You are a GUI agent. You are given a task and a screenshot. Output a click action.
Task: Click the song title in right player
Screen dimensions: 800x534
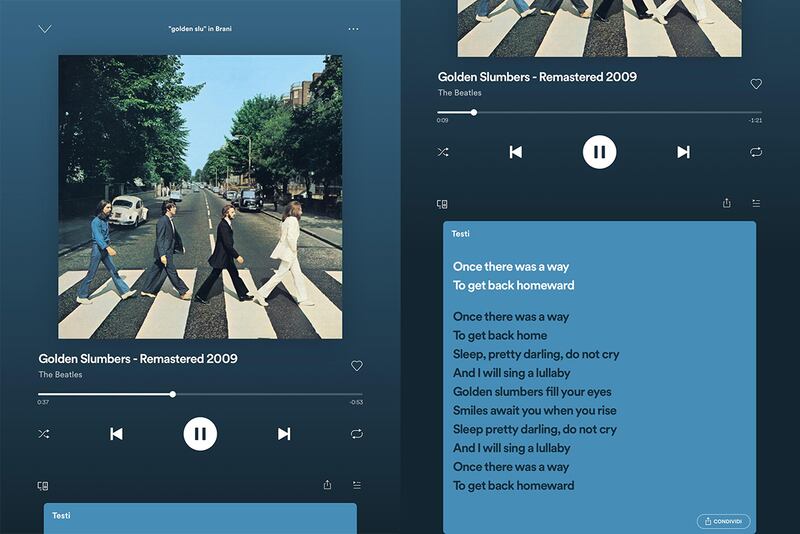tap(537, 77)
